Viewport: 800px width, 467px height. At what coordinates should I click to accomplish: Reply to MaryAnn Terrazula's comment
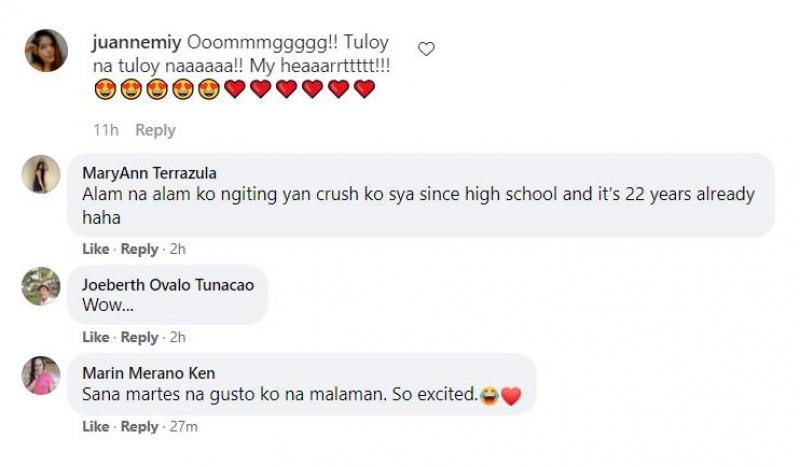139,249
